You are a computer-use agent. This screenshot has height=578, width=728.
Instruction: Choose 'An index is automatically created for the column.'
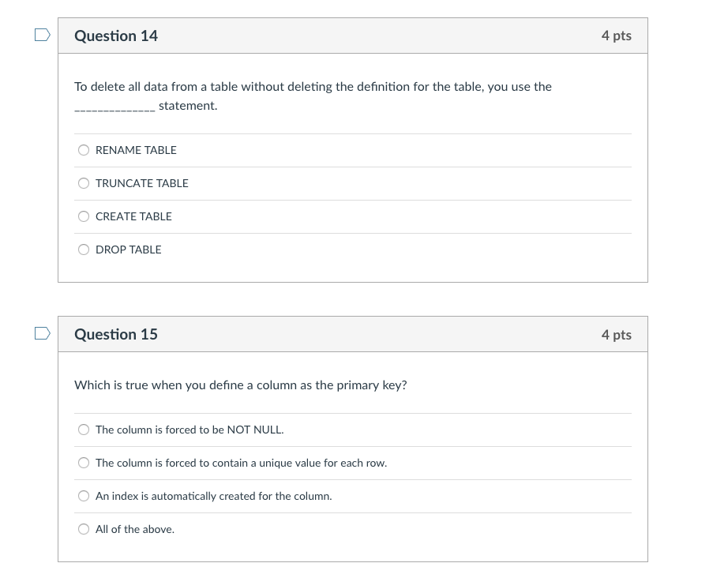(x=84, y=496)
